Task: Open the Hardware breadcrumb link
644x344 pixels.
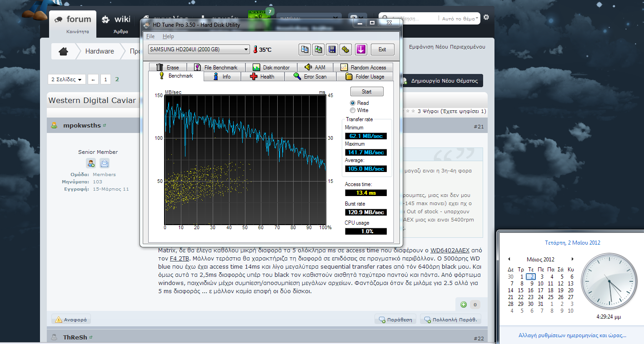Action: pyautogui.click(x=100, y=51)
